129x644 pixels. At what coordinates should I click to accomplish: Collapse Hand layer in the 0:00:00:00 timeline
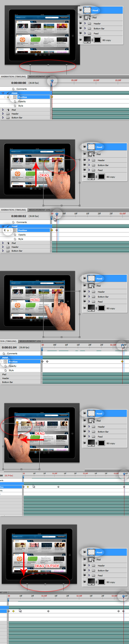click(x=3, y=93)
